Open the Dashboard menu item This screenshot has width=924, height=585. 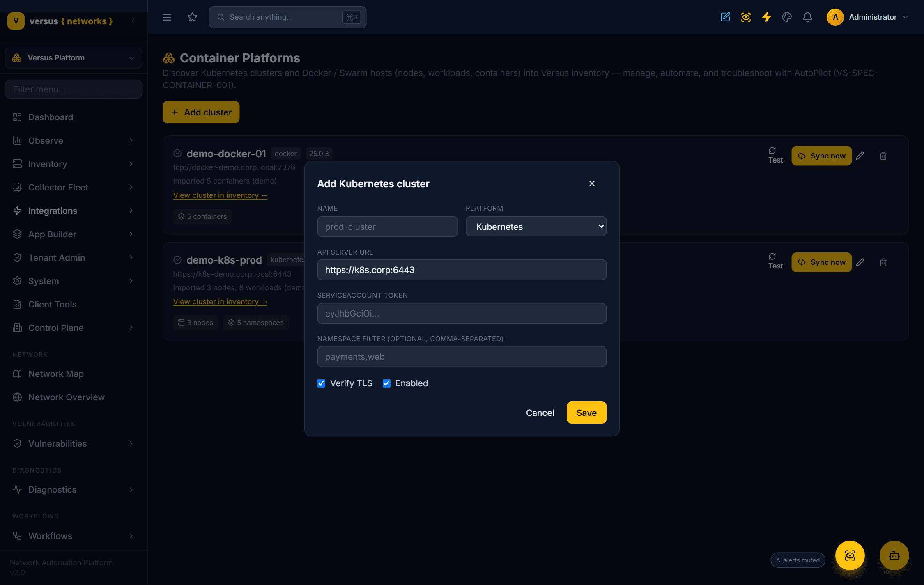coord(74,117)
